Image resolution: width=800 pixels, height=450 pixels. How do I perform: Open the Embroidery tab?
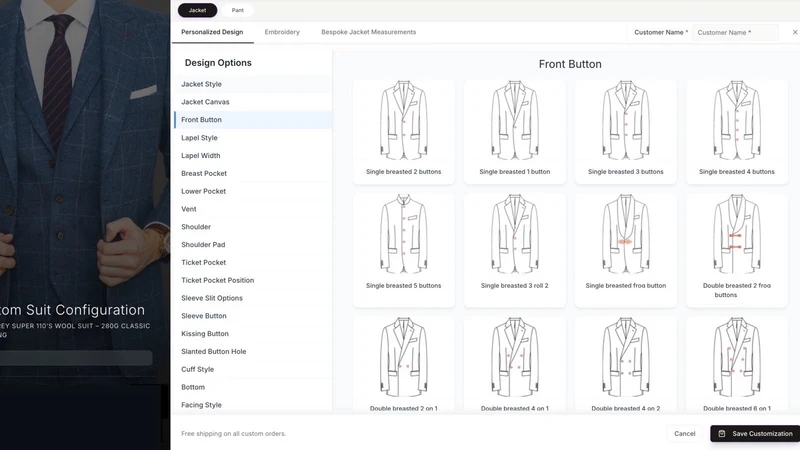click(282, 32)
